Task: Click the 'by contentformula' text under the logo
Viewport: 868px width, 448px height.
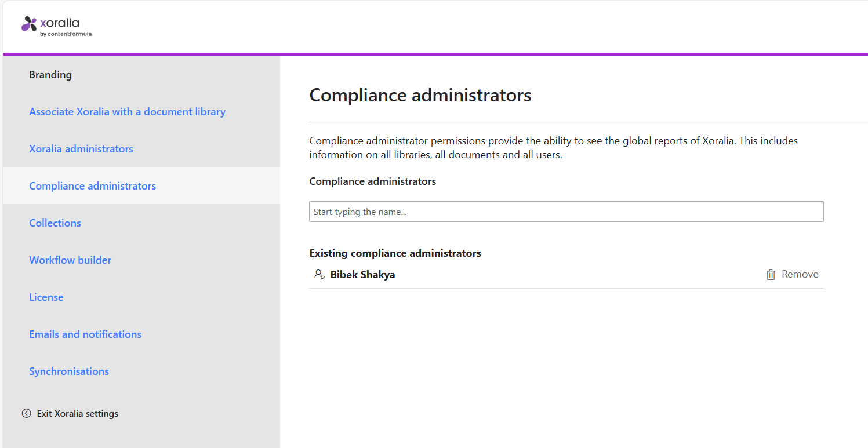Action: (x=66, y=33)
